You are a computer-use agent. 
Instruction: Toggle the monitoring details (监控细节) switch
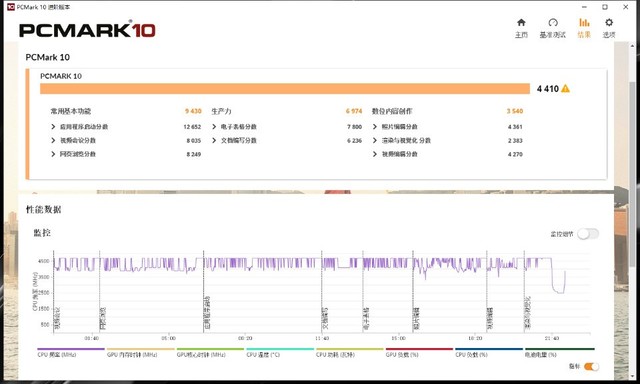point(588,234)
